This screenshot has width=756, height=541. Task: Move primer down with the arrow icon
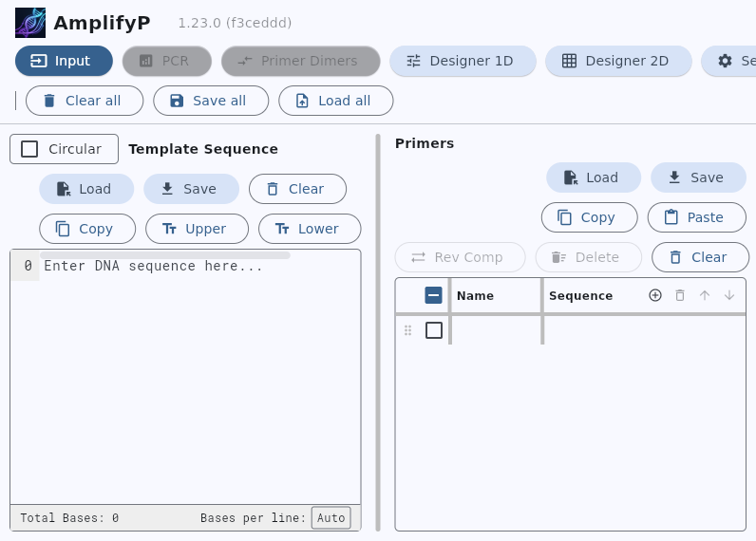click(x=729, y=295)
